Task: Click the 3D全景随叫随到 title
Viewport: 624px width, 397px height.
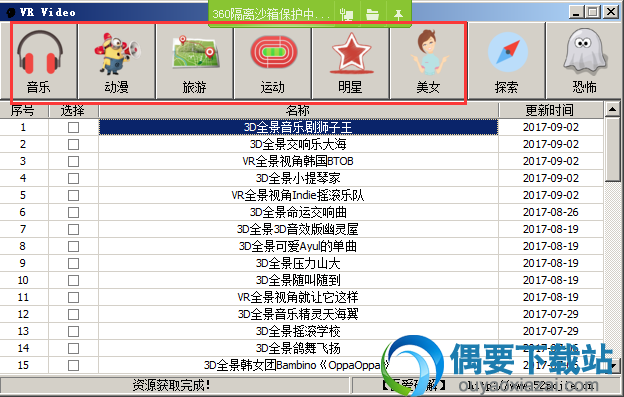Action: pyautogui.click(x=298, y=280)
